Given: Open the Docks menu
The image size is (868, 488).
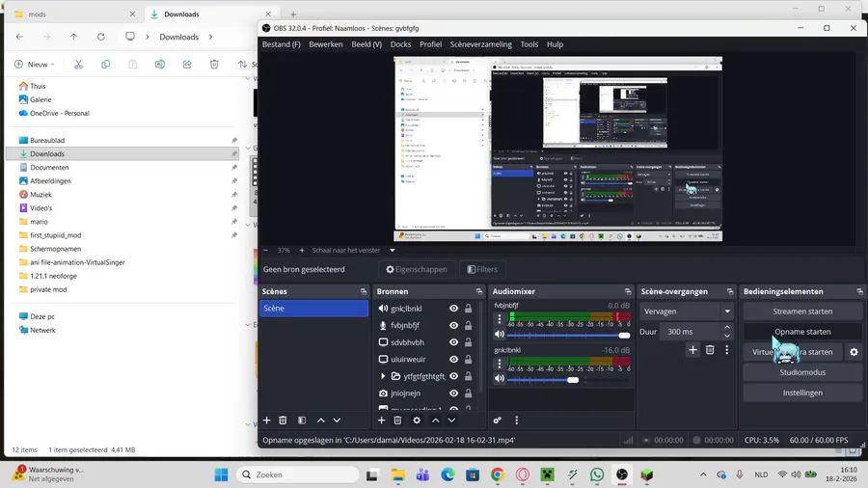Looking at the screenshot, I should pyautogui.click(x=400, y=44).
